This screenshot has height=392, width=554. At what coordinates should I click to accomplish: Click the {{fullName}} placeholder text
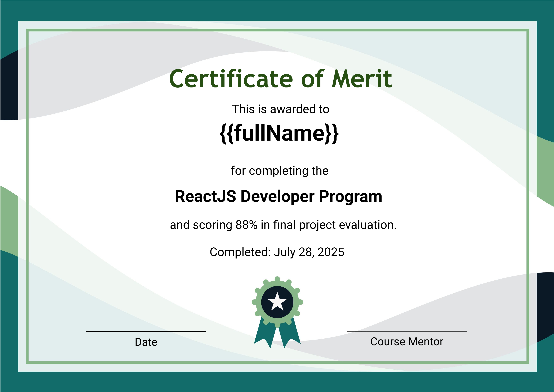[x=279, y=133]
